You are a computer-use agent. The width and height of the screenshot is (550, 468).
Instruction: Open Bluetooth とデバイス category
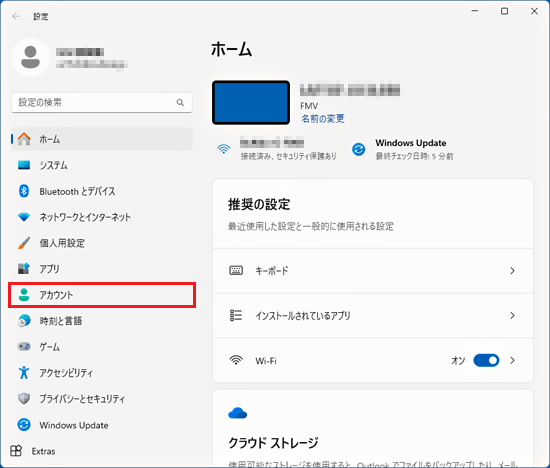pos(102,191)
